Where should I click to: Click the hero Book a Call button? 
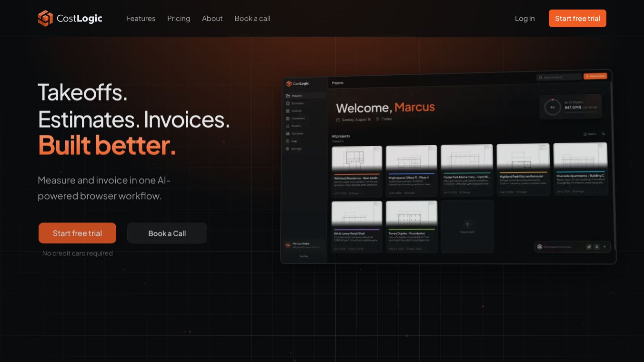pos(167,233)
